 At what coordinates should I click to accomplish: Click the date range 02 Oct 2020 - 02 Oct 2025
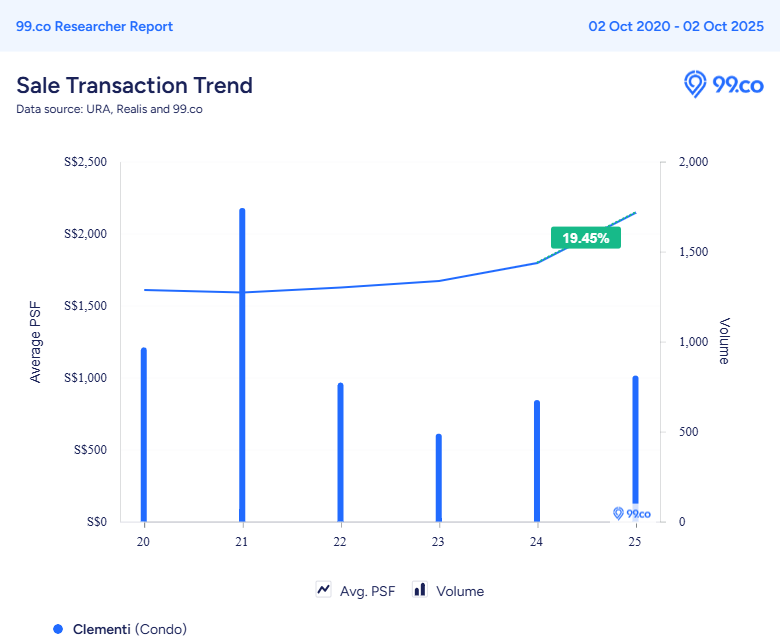tap(676, 26)
